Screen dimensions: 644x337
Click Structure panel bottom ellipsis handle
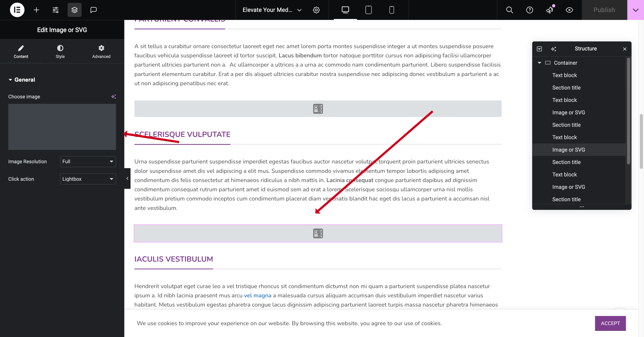[x=582, y=207]
